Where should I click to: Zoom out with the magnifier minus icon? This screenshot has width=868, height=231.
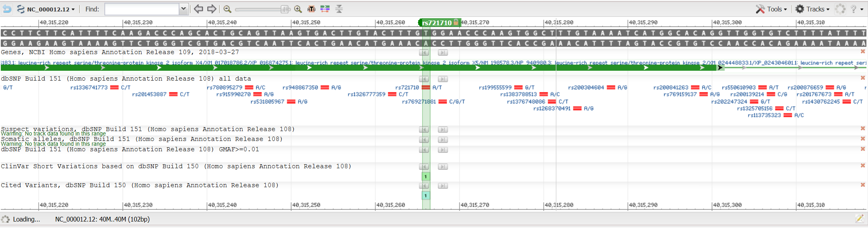[227, 9]
